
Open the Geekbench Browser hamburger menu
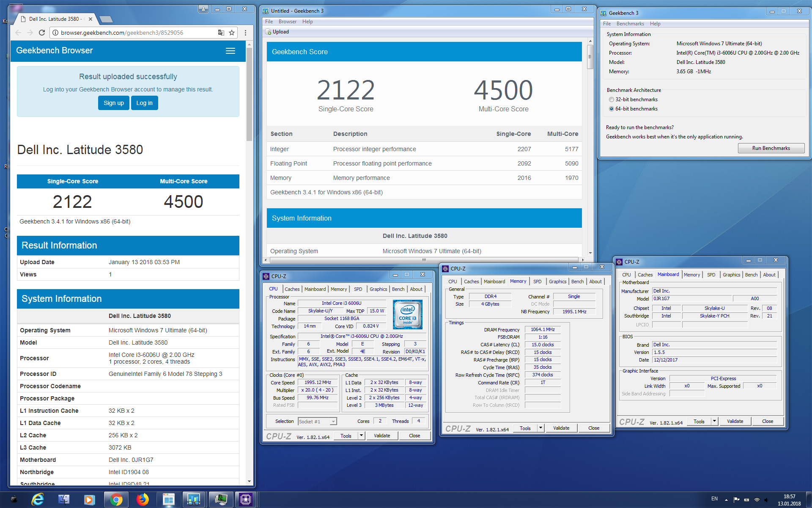[230, 51]
